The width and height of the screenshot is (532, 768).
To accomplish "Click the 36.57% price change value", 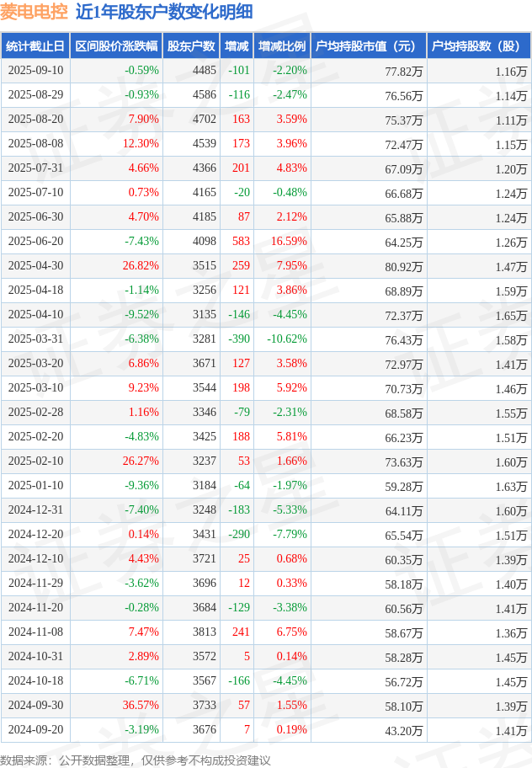I will [141, 706].
